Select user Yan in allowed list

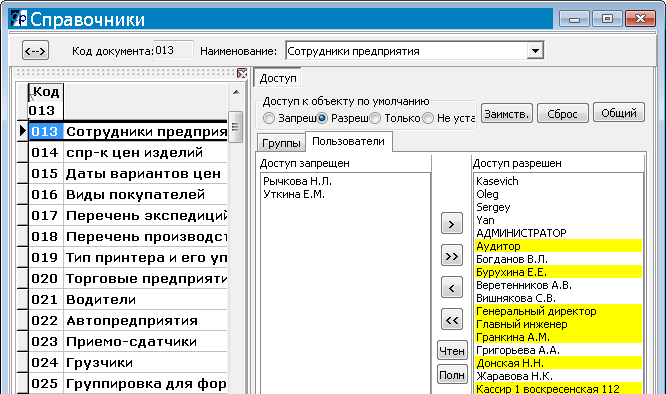(x=559, y=220)
